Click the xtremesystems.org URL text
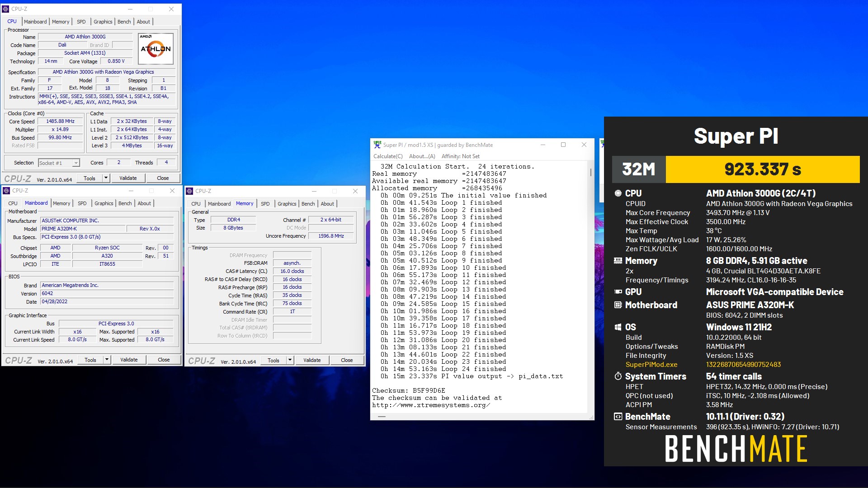Image resolution: width=868 pixels, height=488 pixels. pyautogui.click(x=431, y=405)
